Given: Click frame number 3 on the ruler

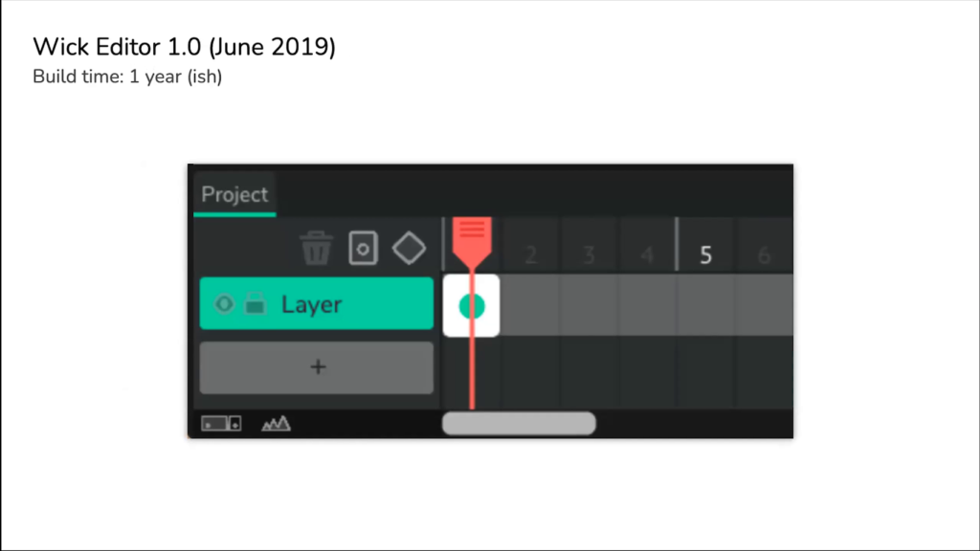Looking at the screenshot, I should 589,254.
